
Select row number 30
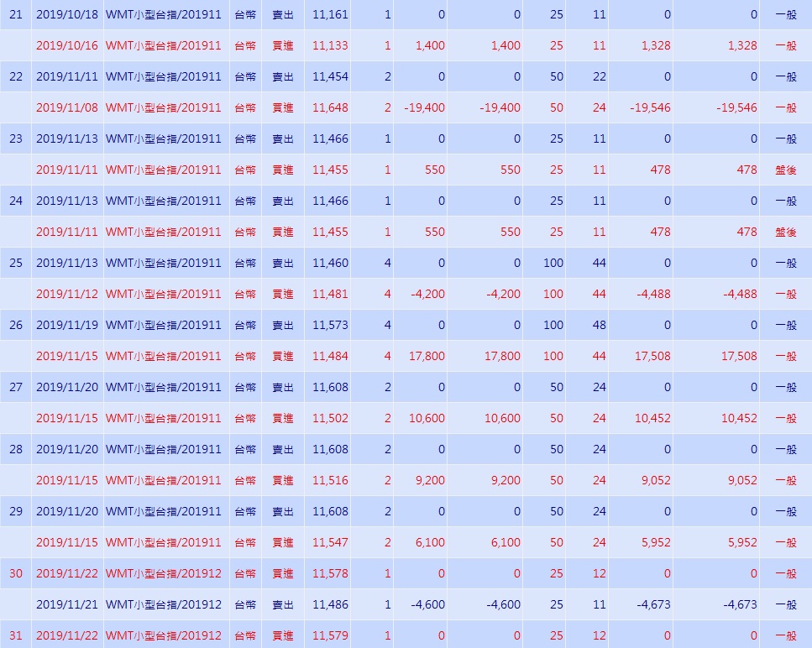(16, 573)
